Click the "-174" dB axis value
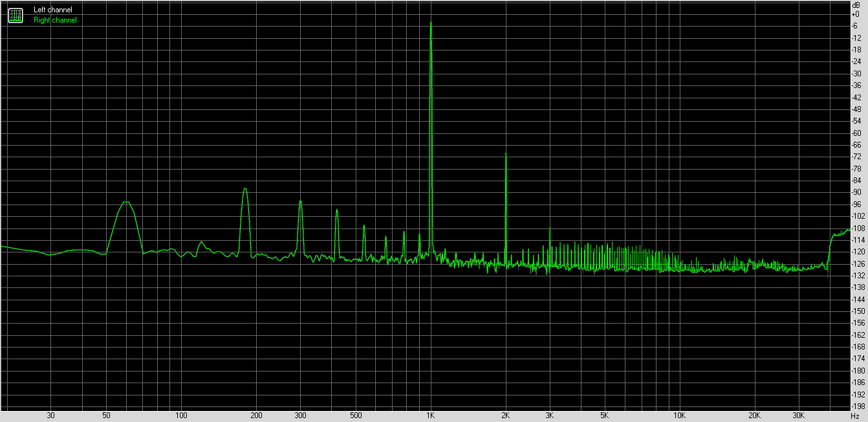 [x=858, y=359]
